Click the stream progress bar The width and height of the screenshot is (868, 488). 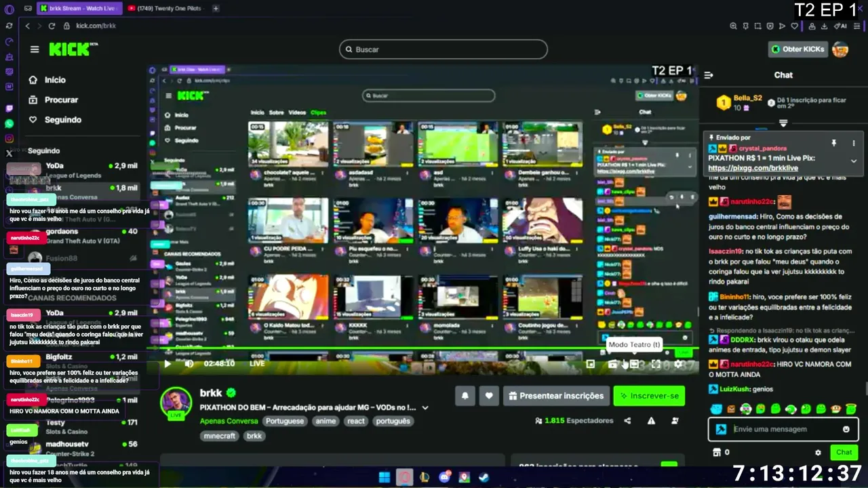tap(422, 349)
